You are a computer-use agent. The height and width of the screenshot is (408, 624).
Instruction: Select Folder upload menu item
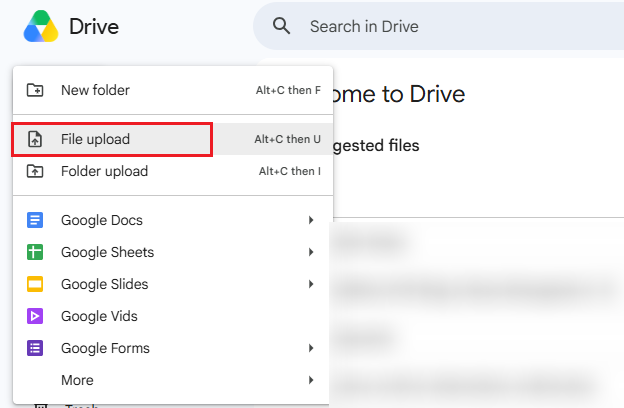tap(173, 171)
